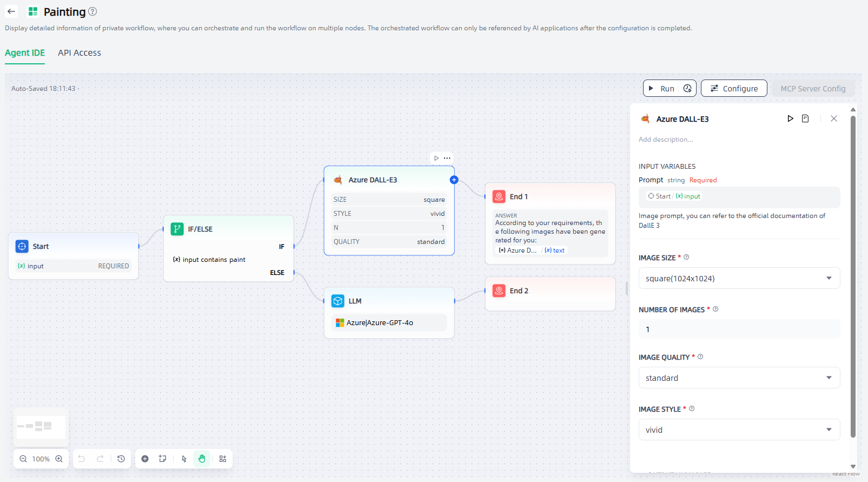868x482 pixels.
Task: Select the Agent IDE tab
Action: coord(25,53)
